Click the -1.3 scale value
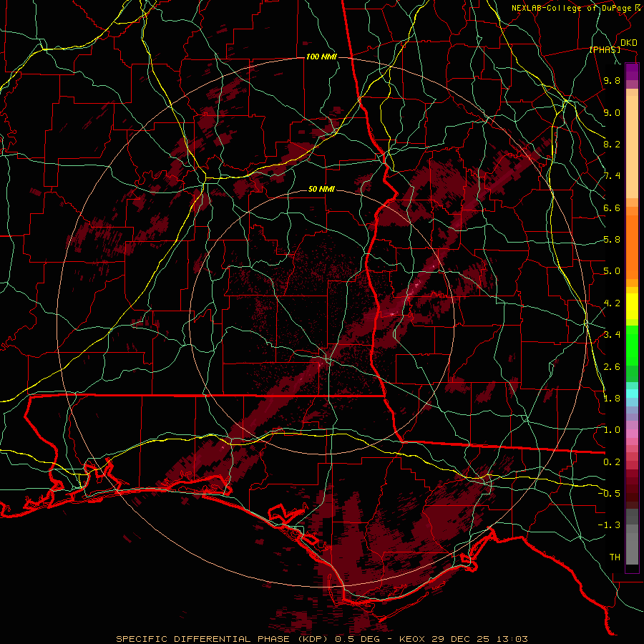The height and width of the screenshot is (644, 644). coord(609,526)
